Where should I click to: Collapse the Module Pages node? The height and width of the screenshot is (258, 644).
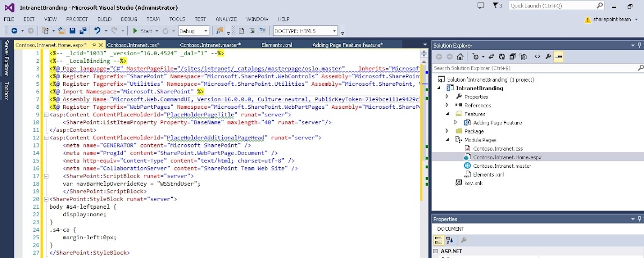tap(447, 139)
